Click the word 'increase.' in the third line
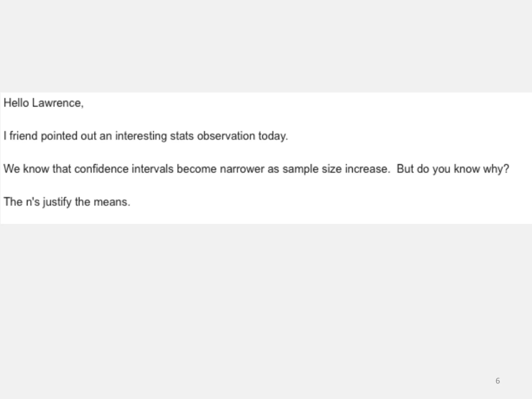The height and width of the screenshot is (399, 532). pos(367,169)
